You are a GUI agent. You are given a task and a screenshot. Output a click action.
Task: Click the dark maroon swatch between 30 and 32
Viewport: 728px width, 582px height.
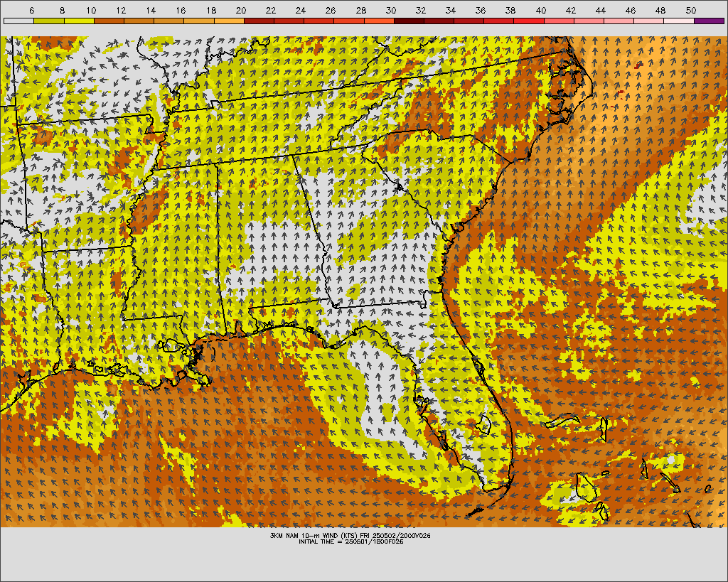[x=409, y=21]
